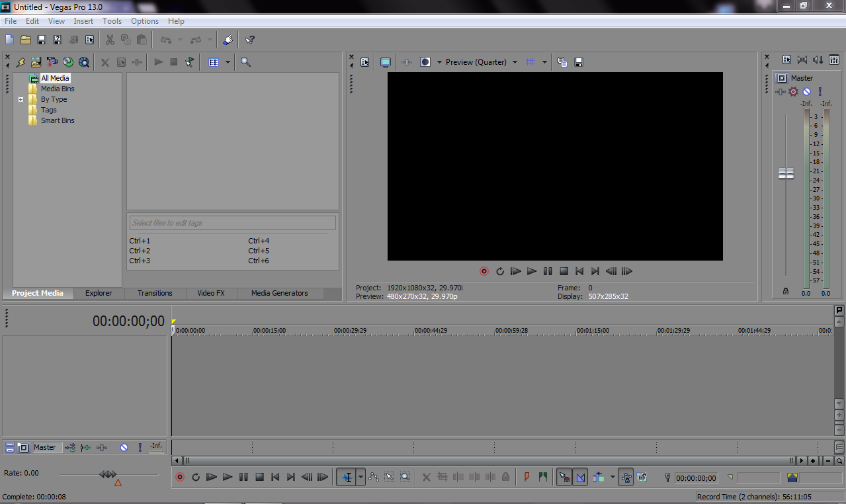Click Zoom In Time plus button on timeline
Image resolution: width=846 pixels, height=504 pixels.
813,461
